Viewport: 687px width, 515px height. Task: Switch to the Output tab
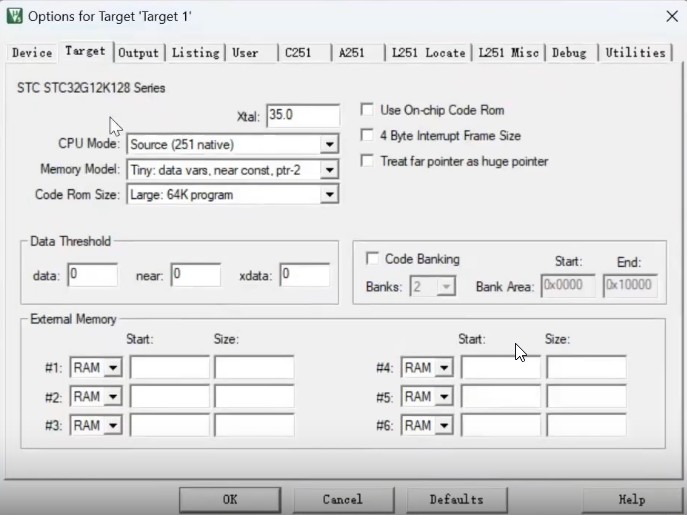pos(138,53)
